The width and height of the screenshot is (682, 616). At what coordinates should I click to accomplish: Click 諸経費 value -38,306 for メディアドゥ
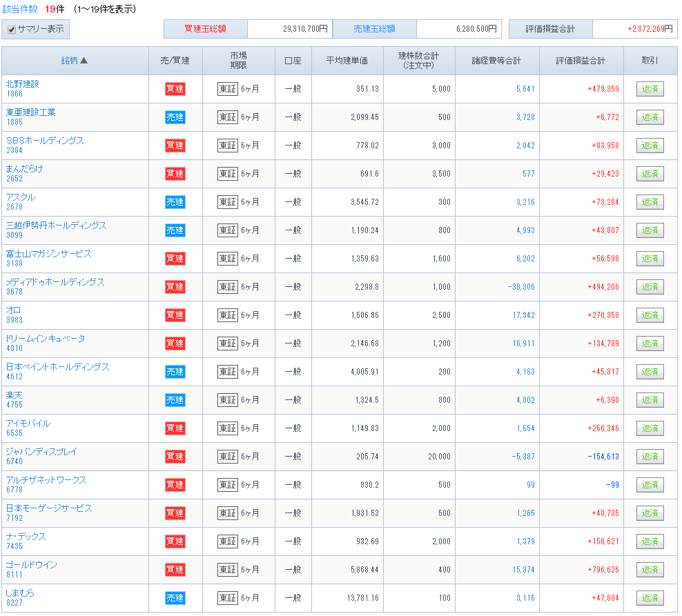[521, 286]
